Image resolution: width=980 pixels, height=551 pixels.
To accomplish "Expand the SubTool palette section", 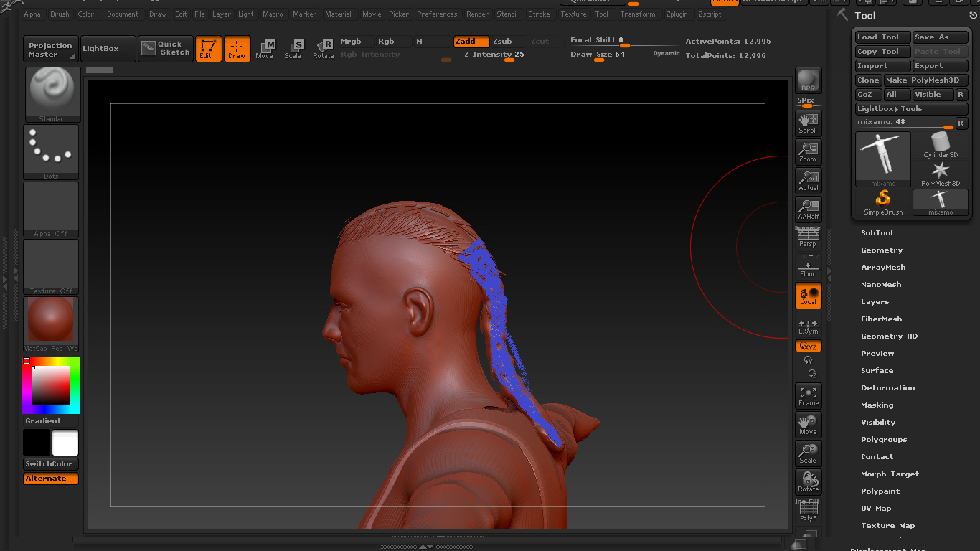I will [x=877, y=233].
